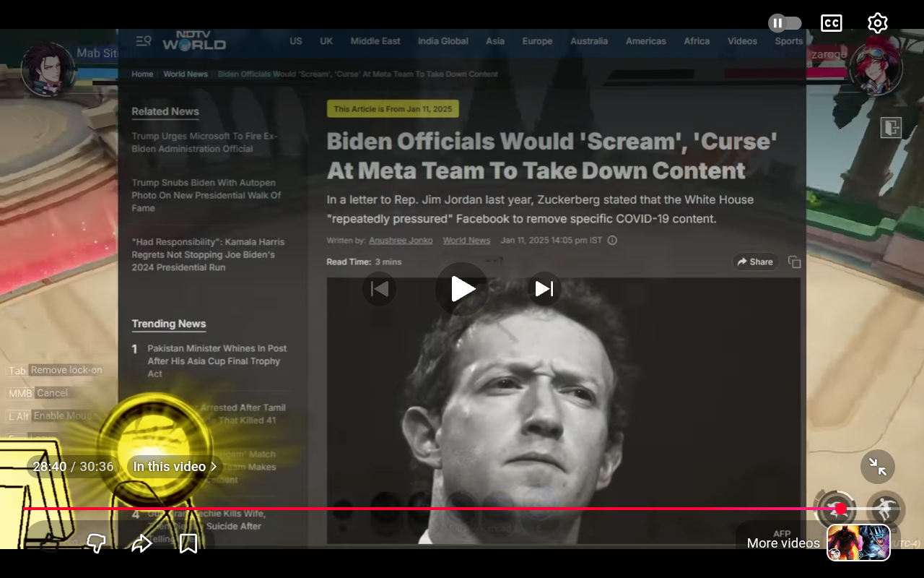This screenshot has height=578, width=924.
Task: Open the Africa nav item
Action: tap(697, 41)
